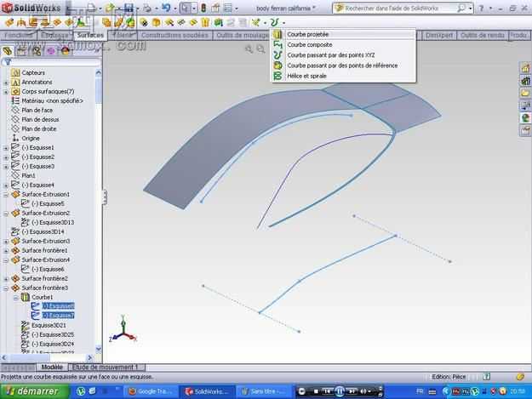Click the Open document icon
The width and height of the screenshot is (532, 399).
[110, 8]
